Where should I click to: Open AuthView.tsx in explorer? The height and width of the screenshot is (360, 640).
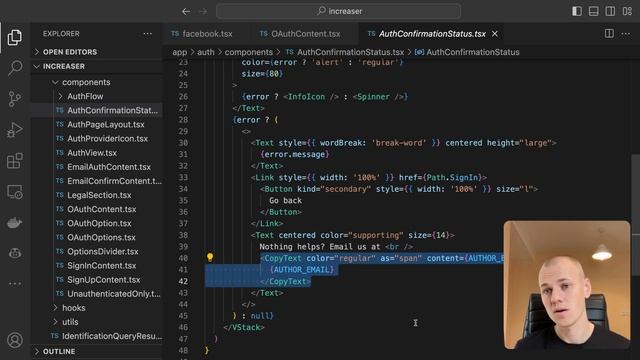[x=97, y=153]
